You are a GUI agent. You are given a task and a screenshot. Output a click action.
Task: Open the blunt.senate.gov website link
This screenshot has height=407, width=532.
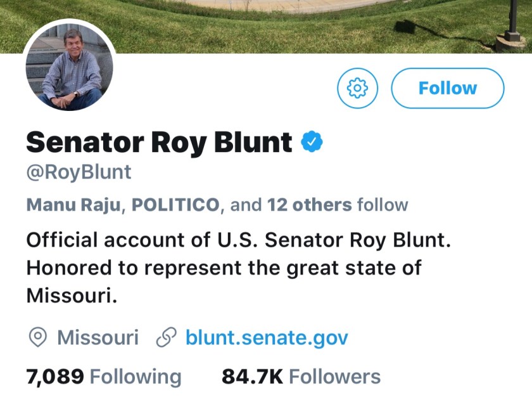[267, 337]
